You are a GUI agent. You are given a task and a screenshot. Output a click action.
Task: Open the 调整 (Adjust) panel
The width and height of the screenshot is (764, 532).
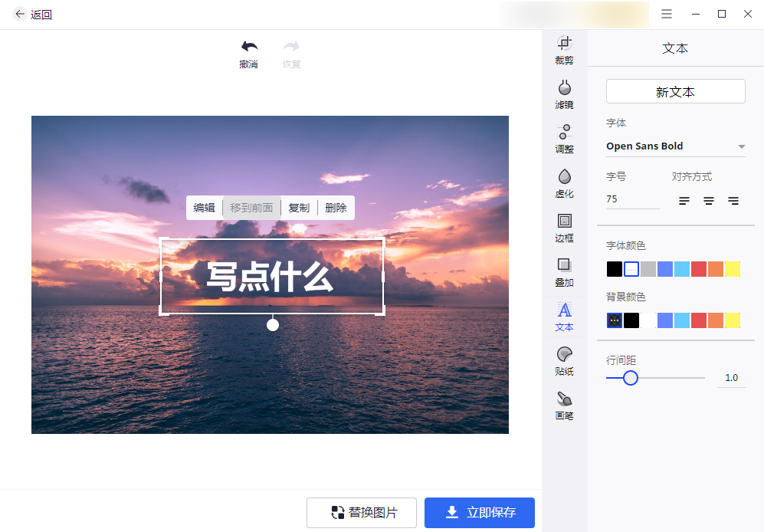pos(564,138)
